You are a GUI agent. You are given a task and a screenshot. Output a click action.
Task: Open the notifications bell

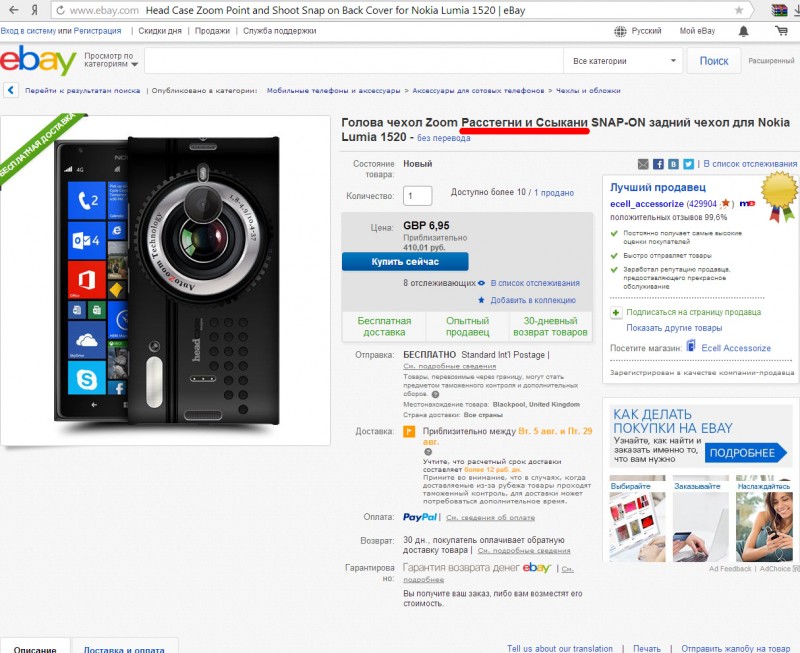click(x=744, y=31)
